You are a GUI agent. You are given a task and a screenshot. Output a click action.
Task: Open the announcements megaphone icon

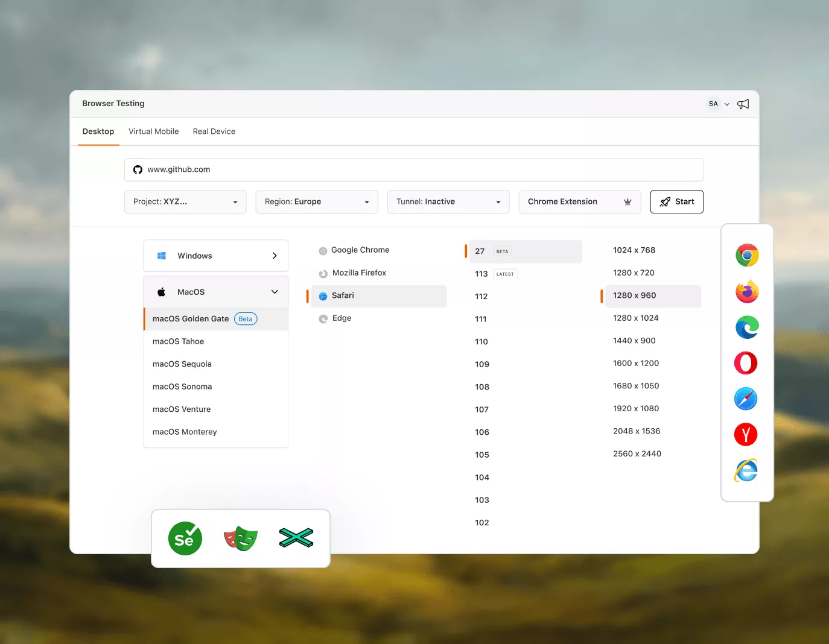coord(743,104)
